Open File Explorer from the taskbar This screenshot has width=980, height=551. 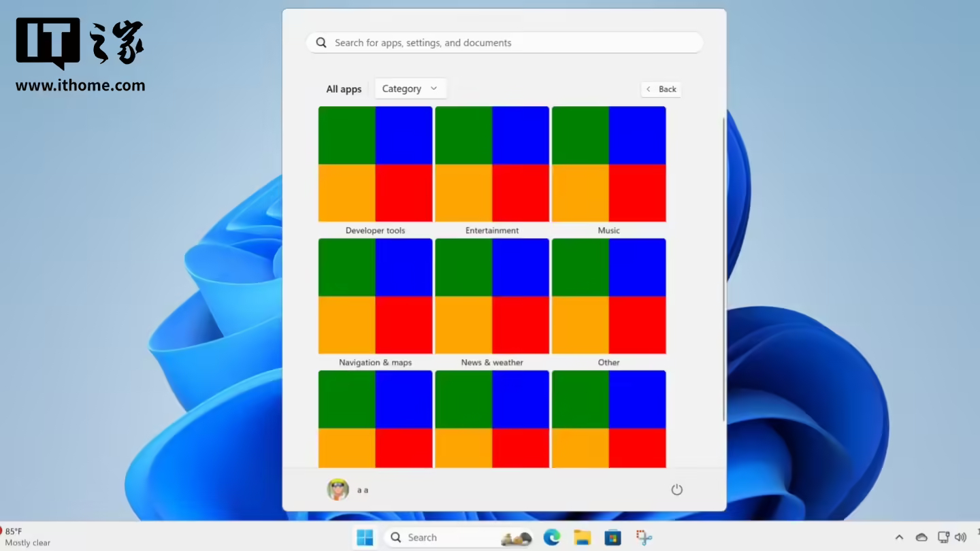(x=582, y=537)
